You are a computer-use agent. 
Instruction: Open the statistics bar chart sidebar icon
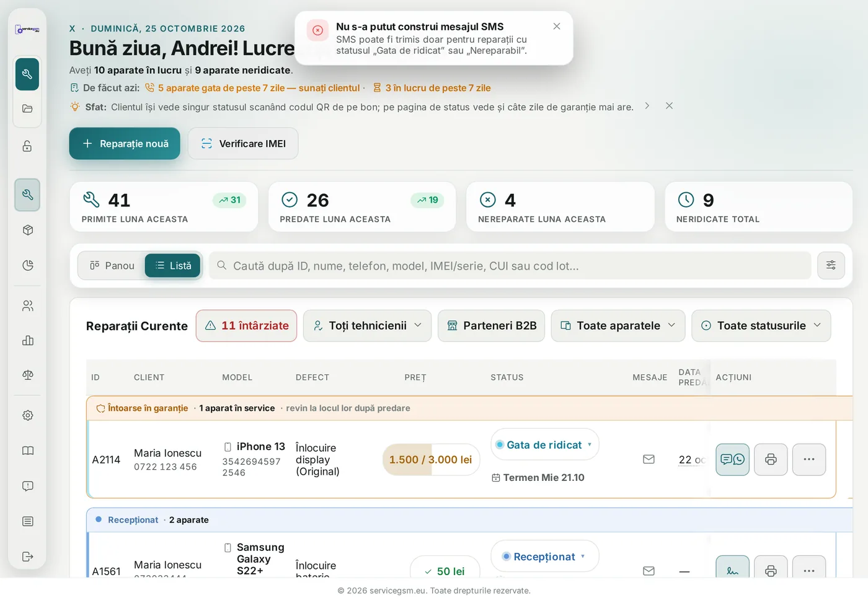click(27, 340)
